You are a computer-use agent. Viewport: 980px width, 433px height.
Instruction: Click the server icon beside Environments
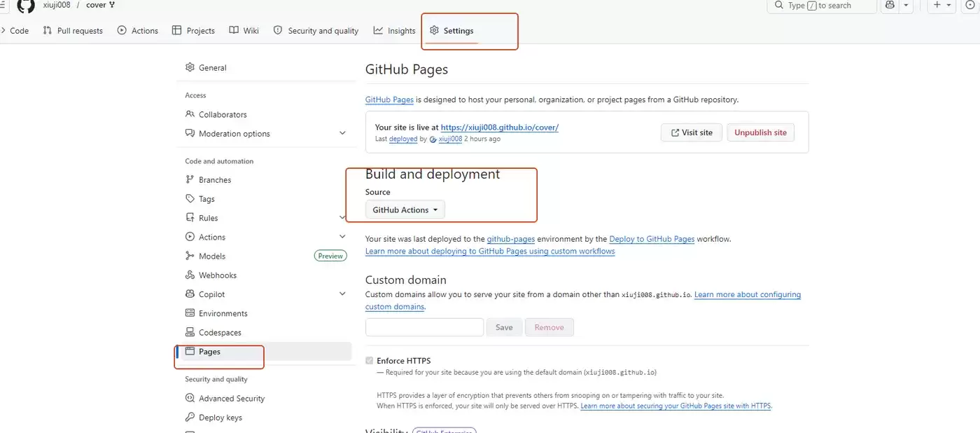[190, 313]
